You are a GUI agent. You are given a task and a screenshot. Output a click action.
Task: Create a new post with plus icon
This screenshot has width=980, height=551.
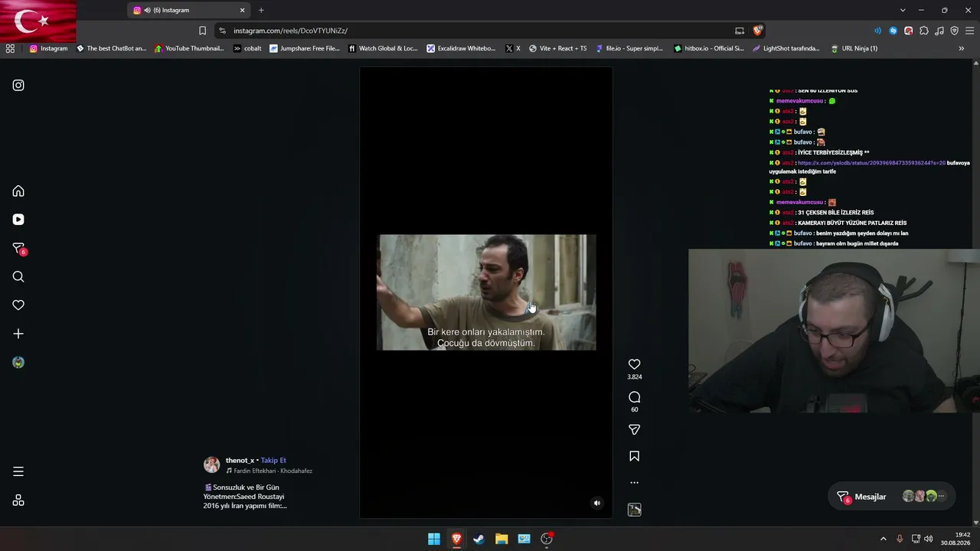tap(18, 334)
